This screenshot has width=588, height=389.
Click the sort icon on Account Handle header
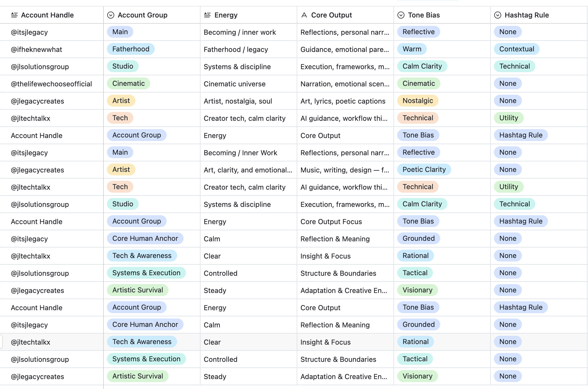click(15, 15)
